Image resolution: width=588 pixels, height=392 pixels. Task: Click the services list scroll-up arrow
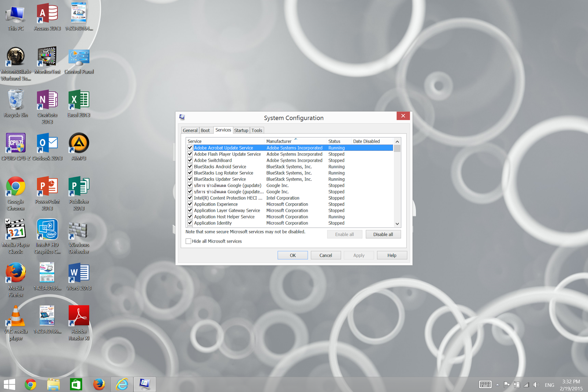click(x=397, y=142)
